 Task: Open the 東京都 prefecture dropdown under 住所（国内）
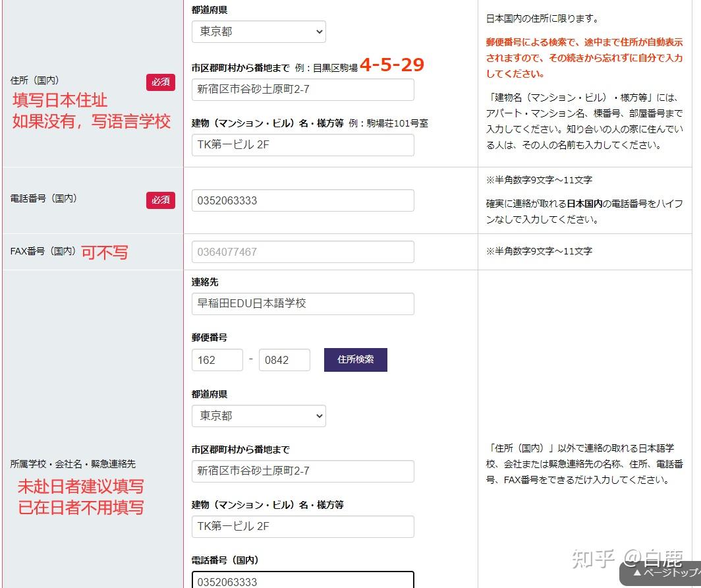tap(258, 31)
